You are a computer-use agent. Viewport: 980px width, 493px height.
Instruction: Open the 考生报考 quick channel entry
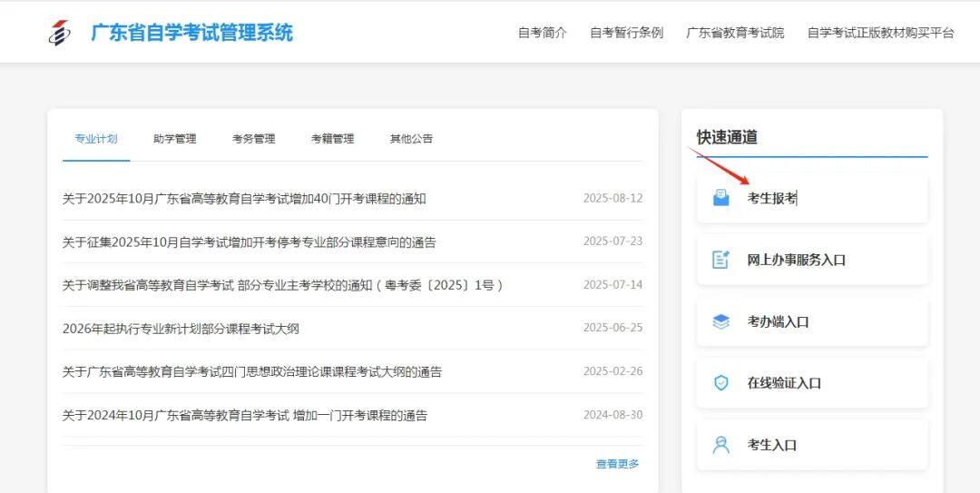[x=812, y=198]
